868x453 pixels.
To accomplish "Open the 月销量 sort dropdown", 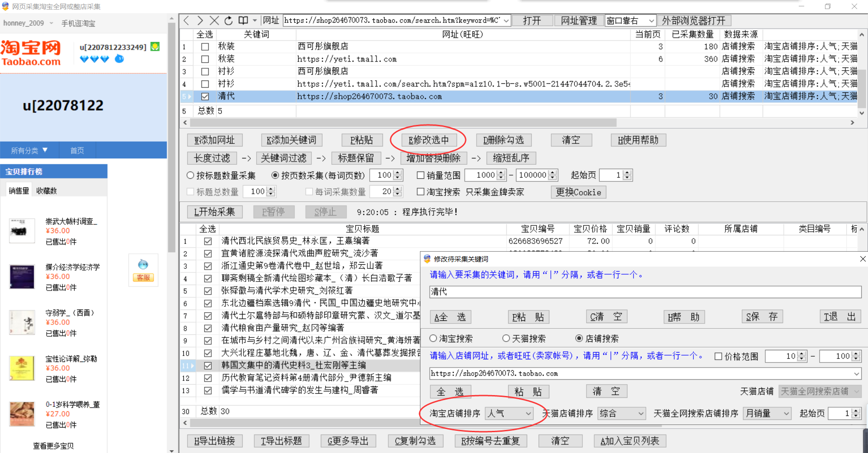I will coord(767,413).
